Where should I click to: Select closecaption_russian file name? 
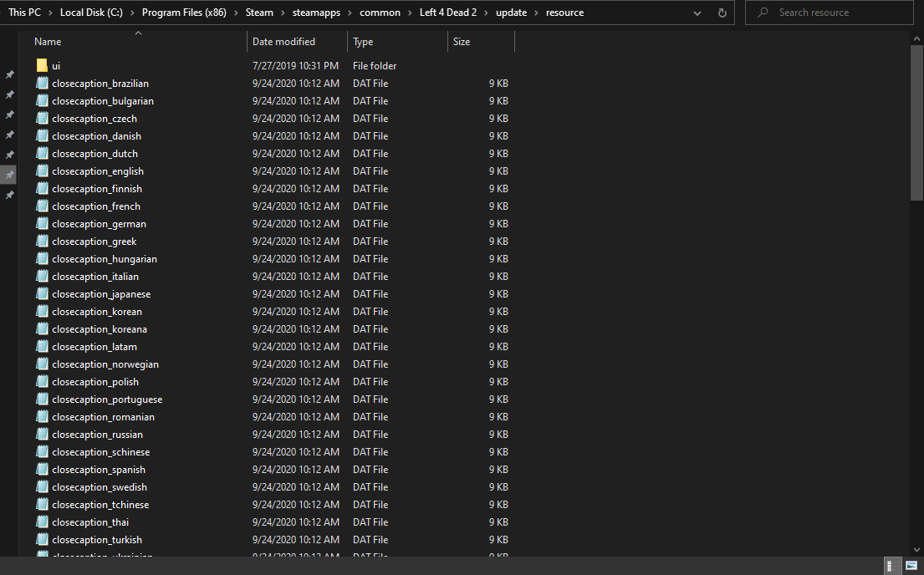97,435
